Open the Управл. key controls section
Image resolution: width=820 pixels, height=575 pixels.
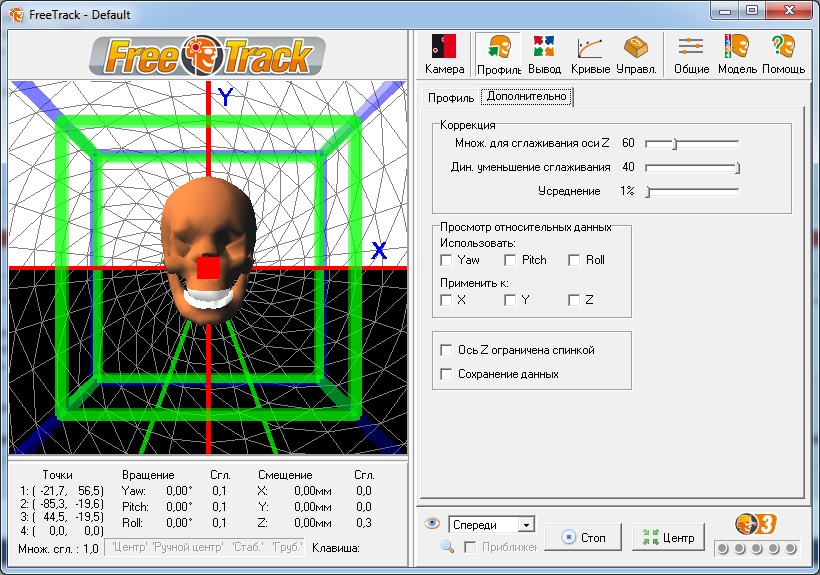coord(636,54)
